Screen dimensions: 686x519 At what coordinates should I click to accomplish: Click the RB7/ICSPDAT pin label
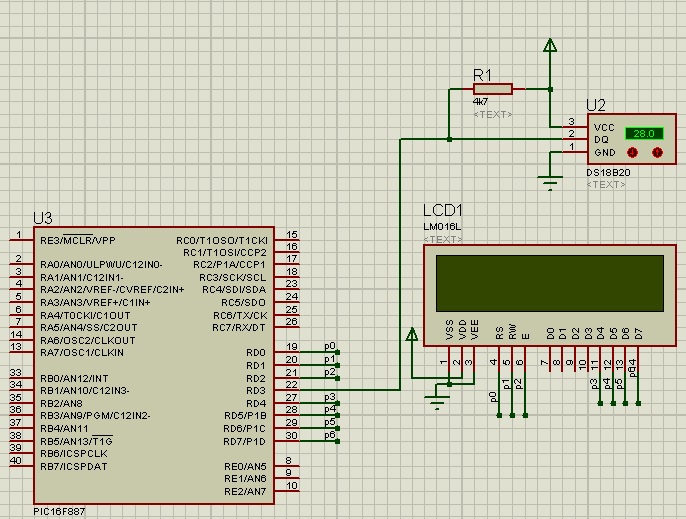pyautogui.click(x=74, y=466)
